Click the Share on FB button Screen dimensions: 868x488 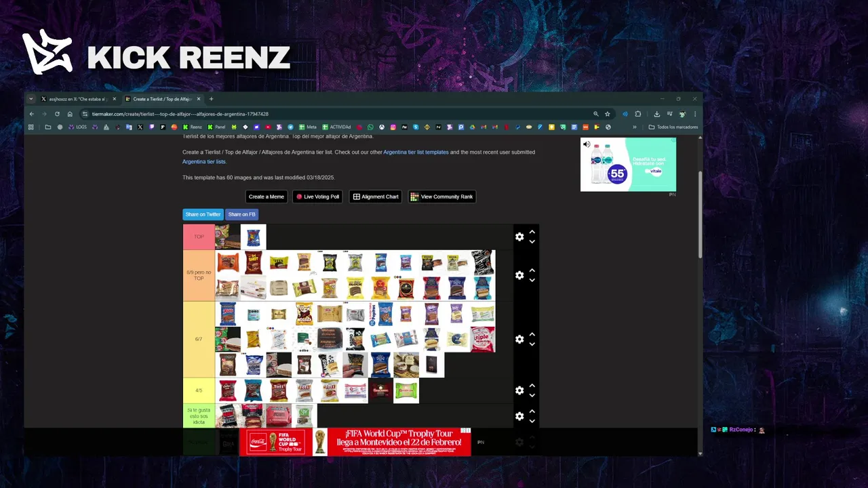[x=241, y=214]
